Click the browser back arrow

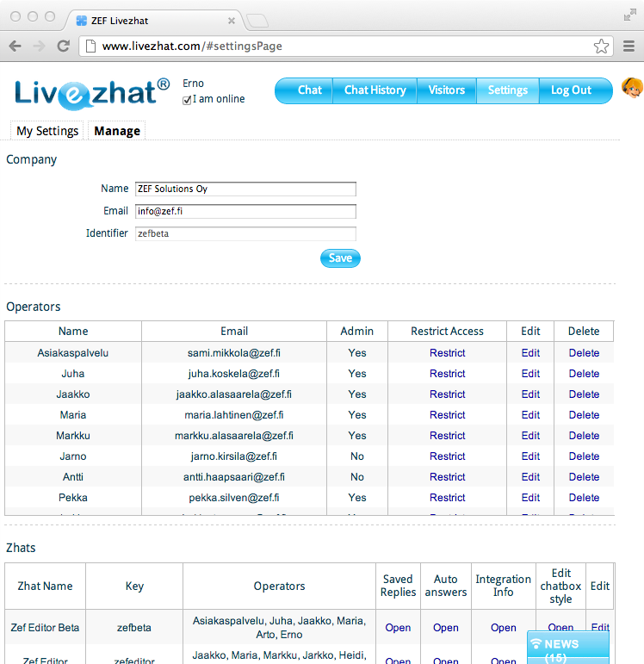tap(15, 46)
